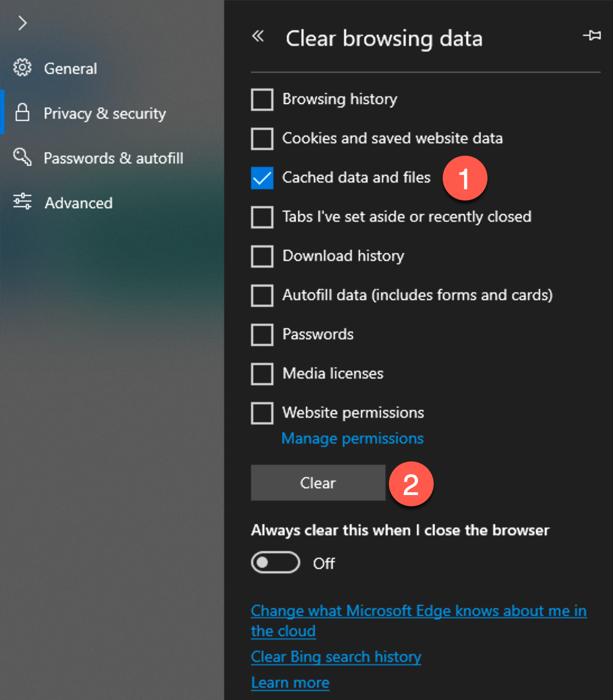Check the Browsing history checkbox

(x=262, y=100)
